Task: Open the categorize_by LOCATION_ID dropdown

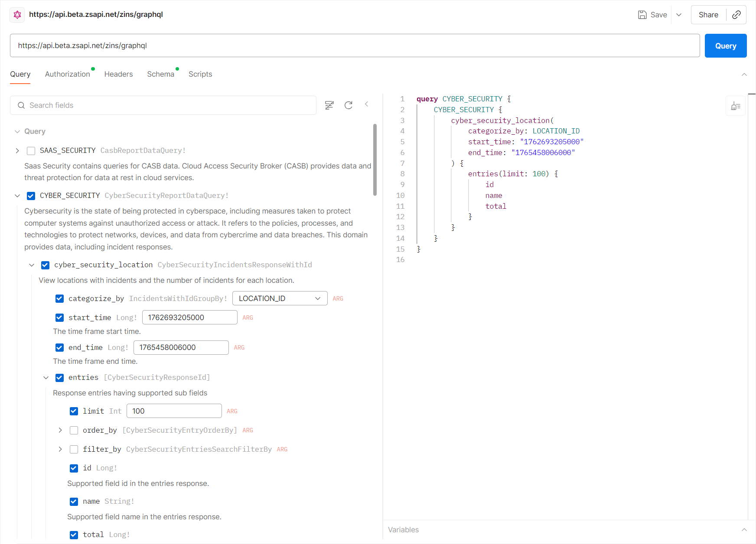Action: [280, 298]
